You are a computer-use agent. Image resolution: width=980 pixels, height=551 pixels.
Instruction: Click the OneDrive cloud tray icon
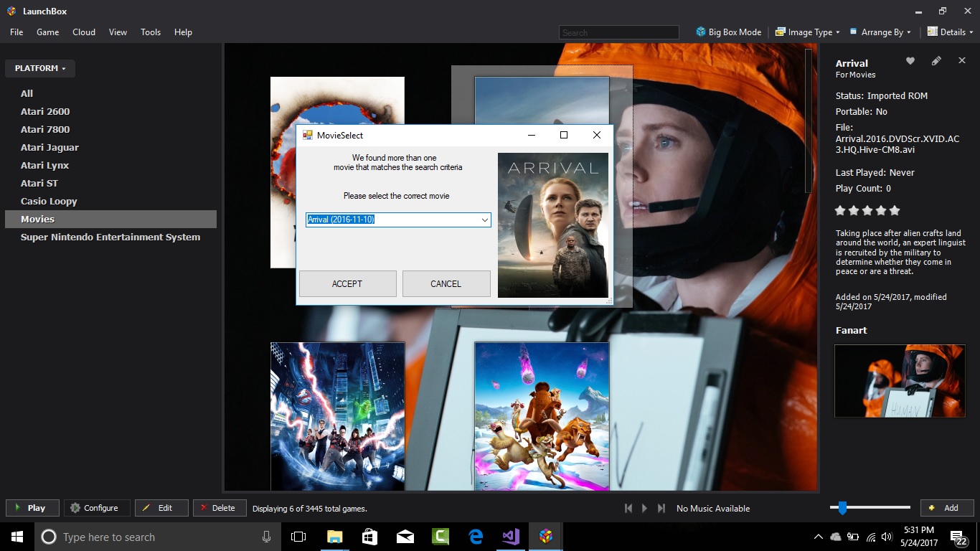836,537
